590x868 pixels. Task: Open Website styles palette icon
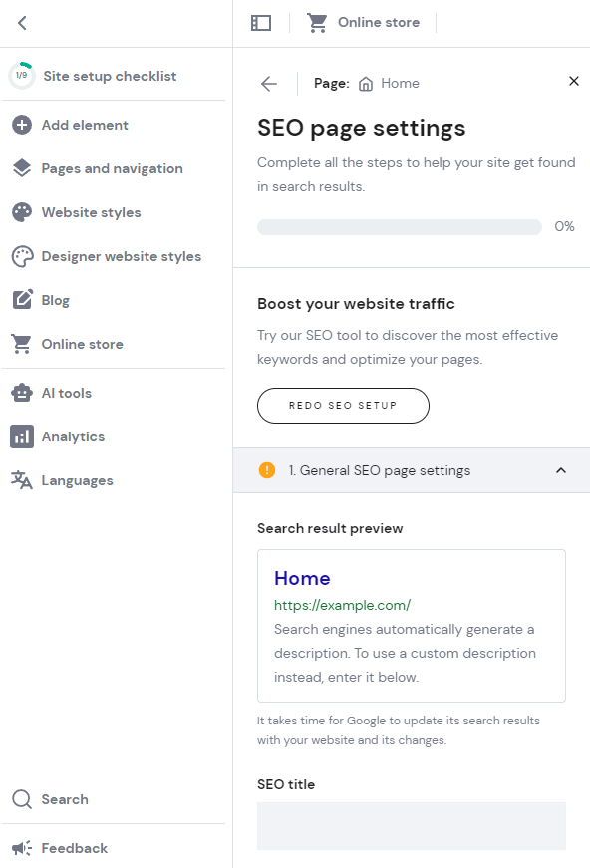click(x=22, y=212)
